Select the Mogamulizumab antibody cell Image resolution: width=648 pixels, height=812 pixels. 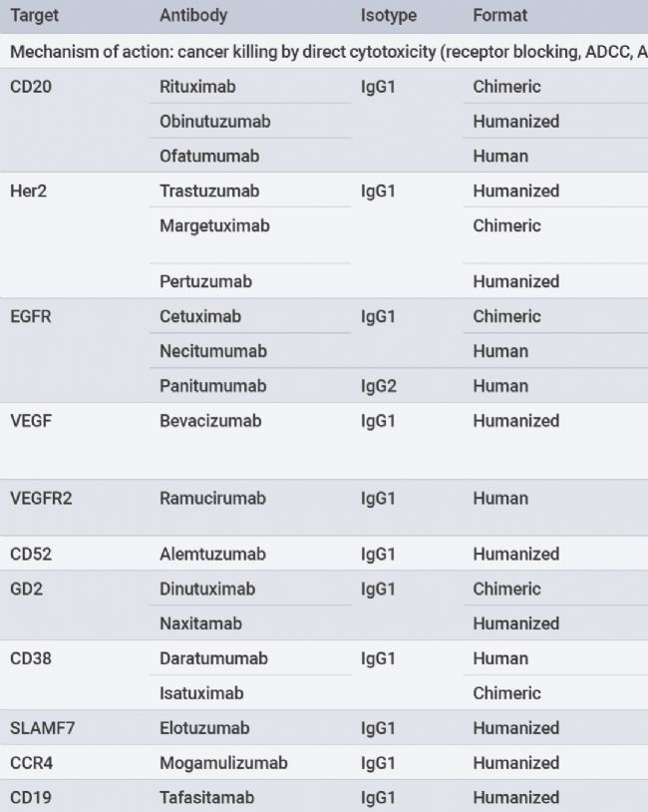point(223,764)
